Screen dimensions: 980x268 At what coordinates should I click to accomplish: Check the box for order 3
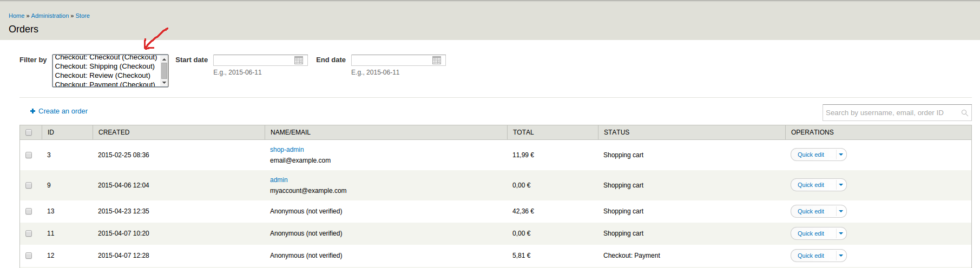tap(29, 155)
